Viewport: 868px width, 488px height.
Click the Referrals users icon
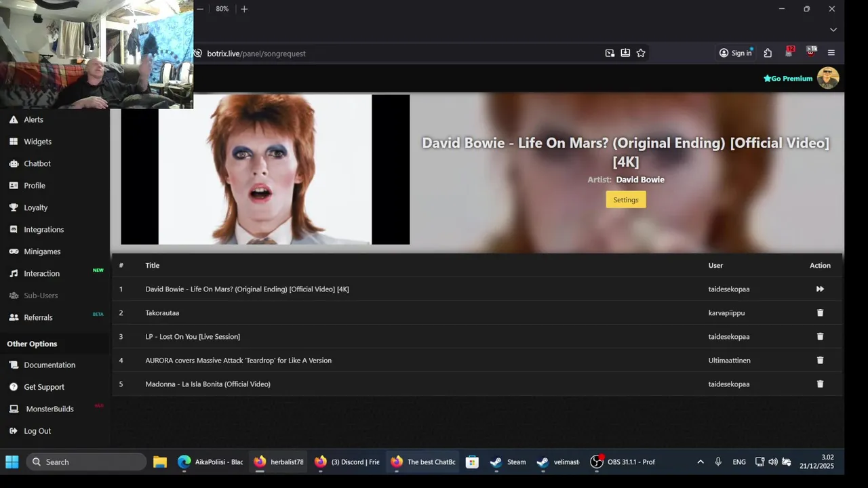tap(14, 317)
